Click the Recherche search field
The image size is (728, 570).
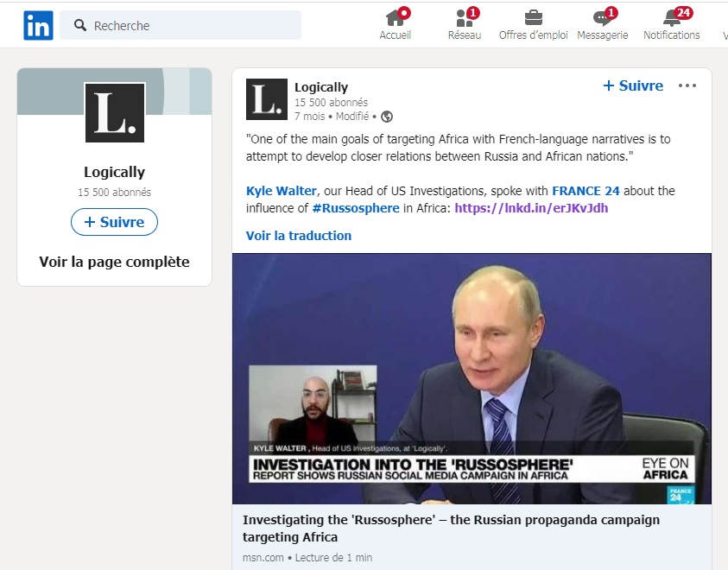pos(180,25)
